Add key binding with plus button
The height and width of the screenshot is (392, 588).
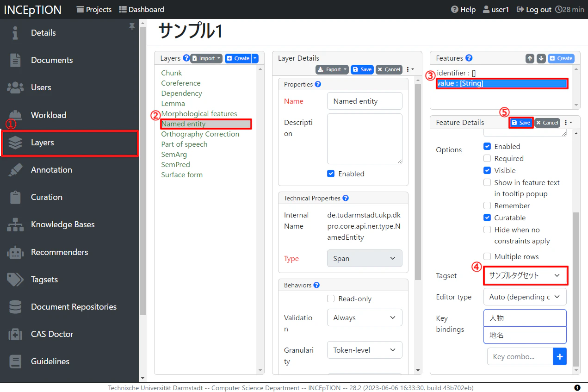559,356
